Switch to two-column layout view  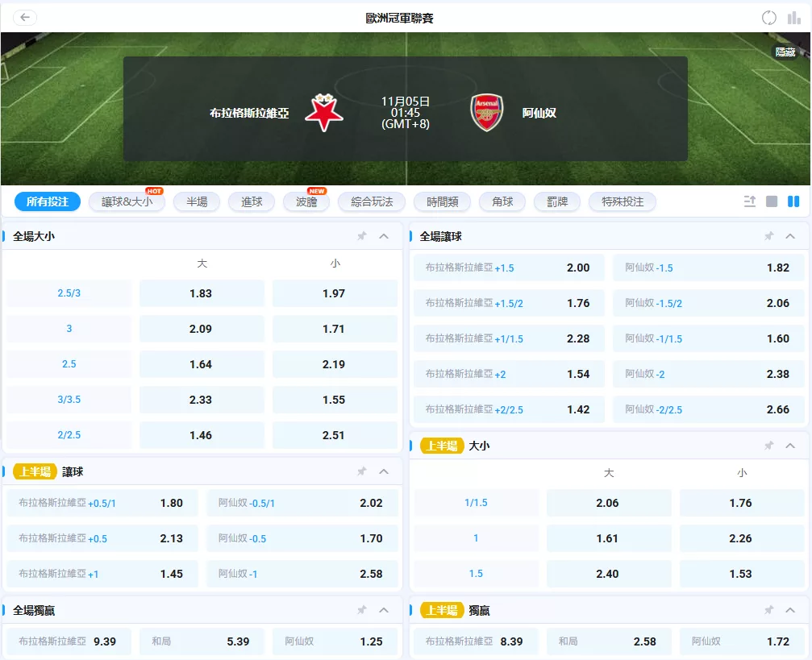pos(793,201)
